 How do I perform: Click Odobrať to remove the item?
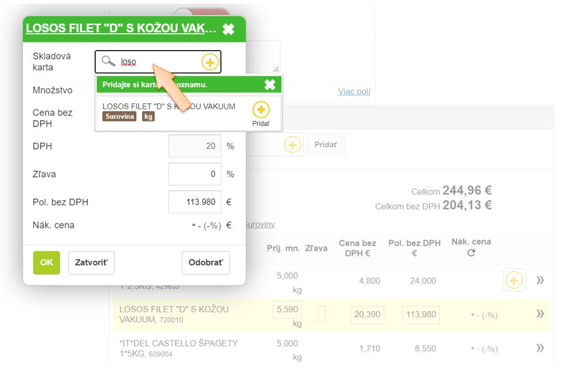tap(205, 263)
